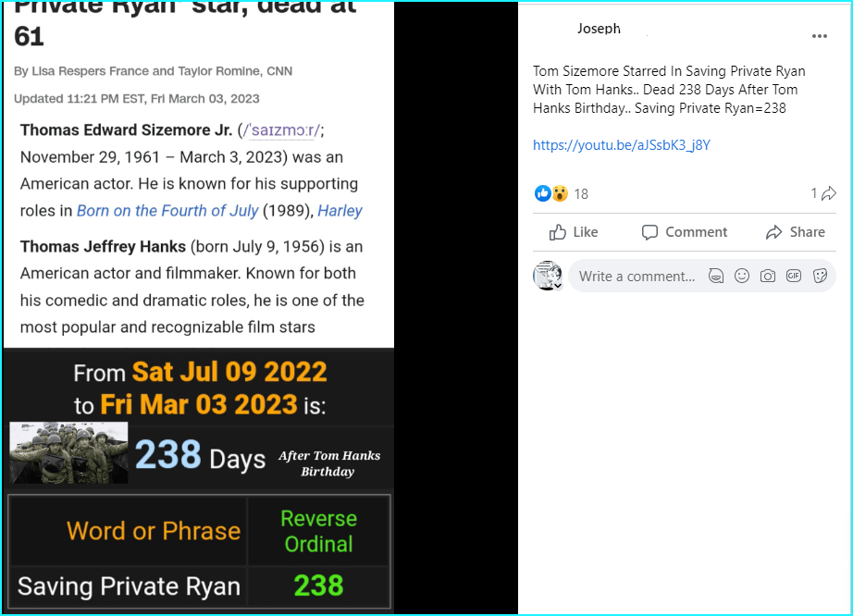The image size is (853, 616).
Task: Open Joseph's profile name link
Action: [599, 29]
